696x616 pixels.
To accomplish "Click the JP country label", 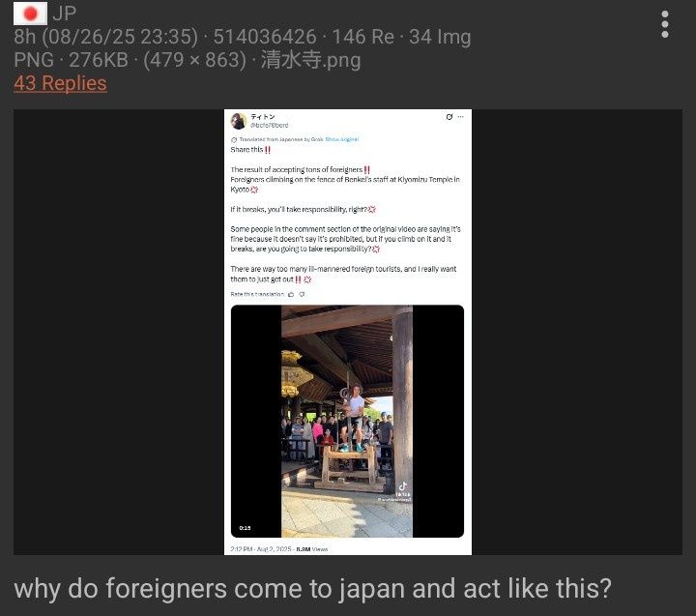I will coord(65,14).
